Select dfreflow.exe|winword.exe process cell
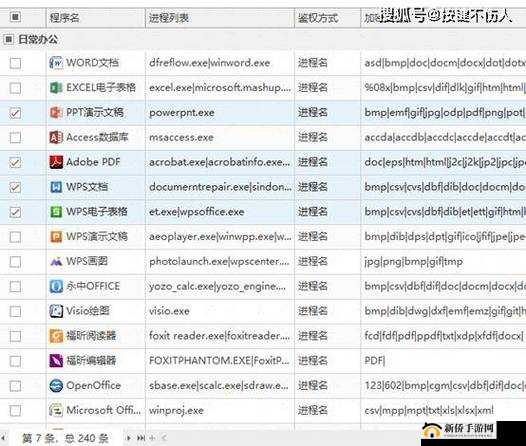The height and width of the screenshot is (446, 526). [x=210, y=63]
